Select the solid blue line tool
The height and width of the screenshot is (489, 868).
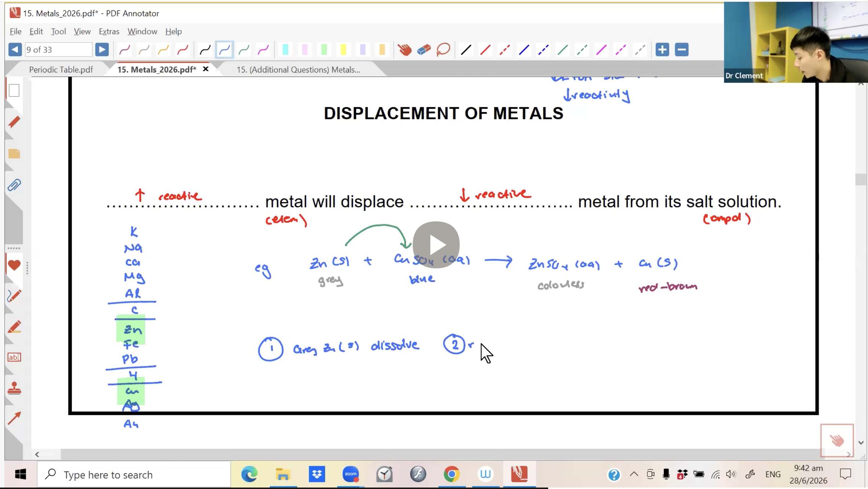[x=524, y=50]
